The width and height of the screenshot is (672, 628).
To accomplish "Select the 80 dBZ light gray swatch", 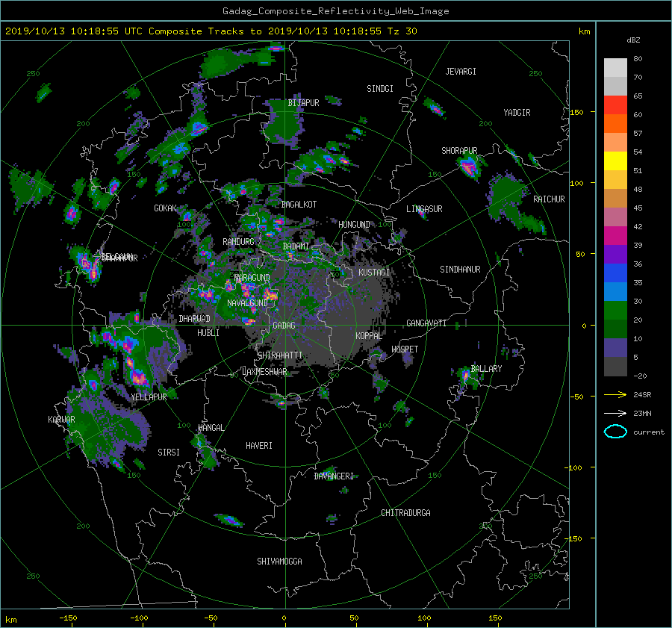I will [x=615, y=67].
